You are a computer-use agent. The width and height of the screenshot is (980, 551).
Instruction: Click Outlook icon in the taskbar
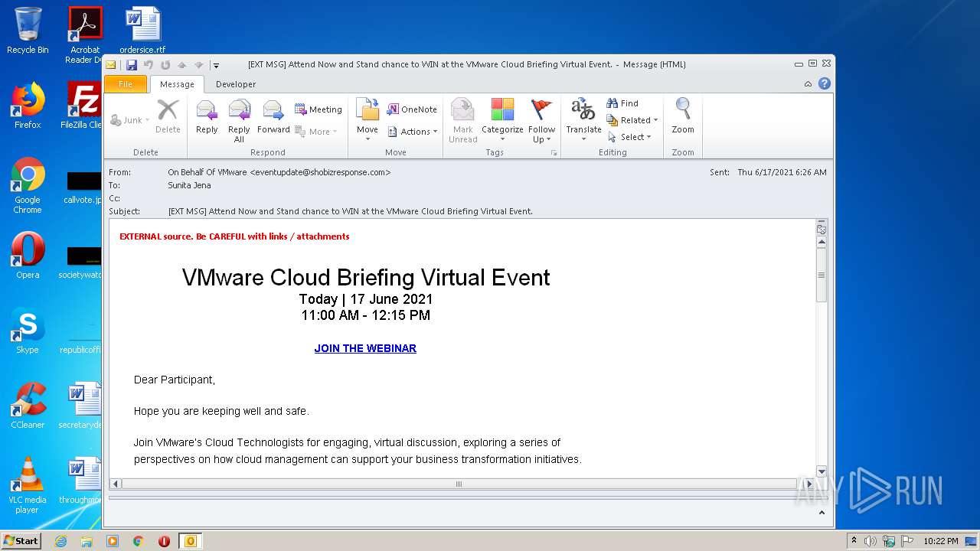tap(190, 541)
